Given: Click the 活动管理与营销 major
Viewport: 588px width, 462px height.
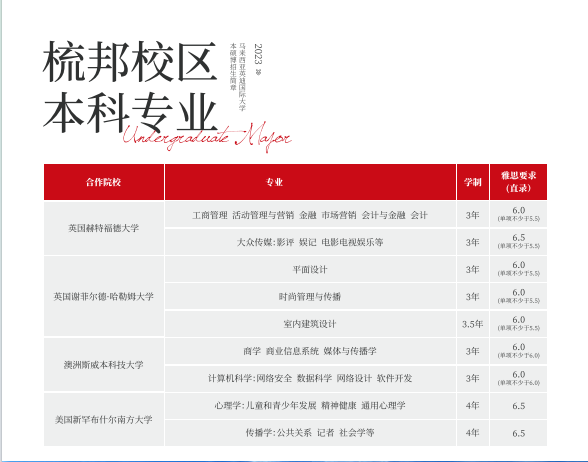Looking at the screenshot, I should click(x=263, y=215).
